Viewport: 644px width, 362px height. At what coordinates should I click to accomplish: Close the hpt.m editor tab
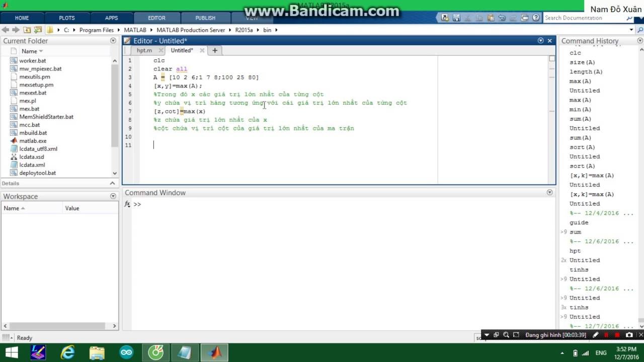click(x=161, y=50)
